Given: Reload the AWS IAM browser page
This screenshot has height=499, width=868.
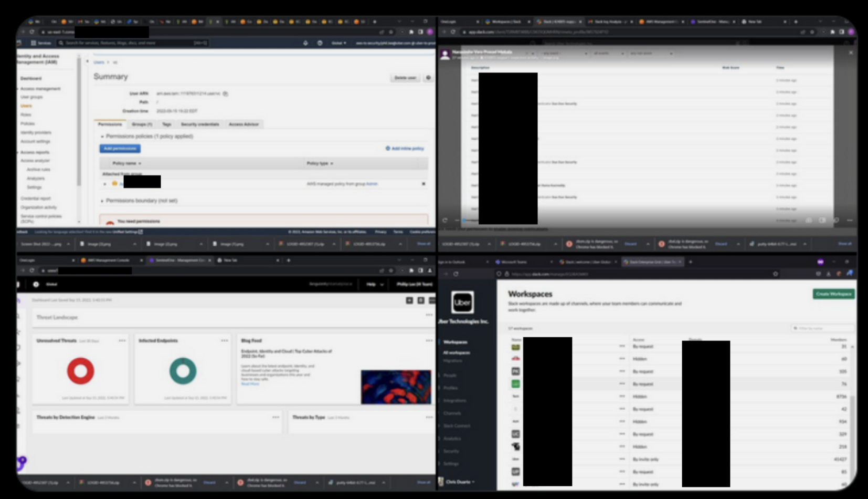Looking at the screenshot, I should (x=31, y=32).
